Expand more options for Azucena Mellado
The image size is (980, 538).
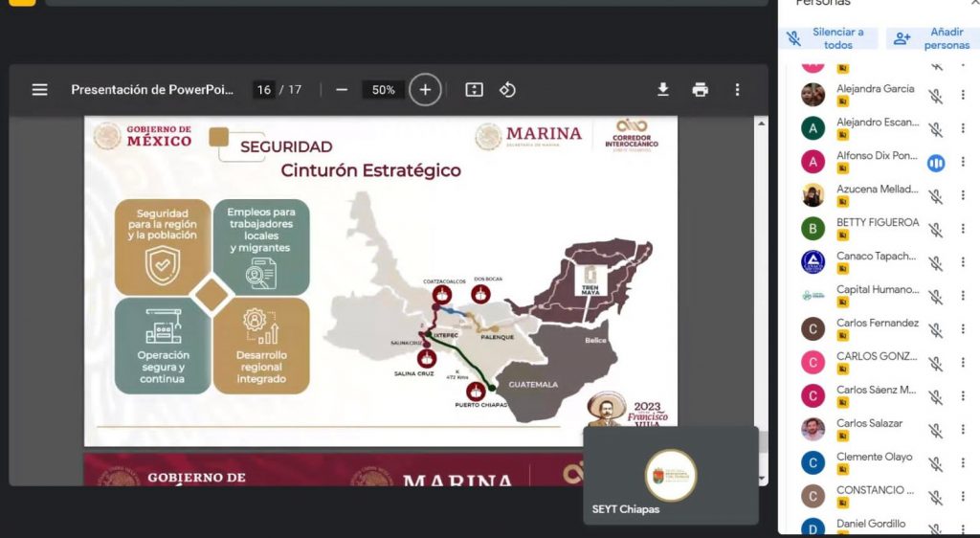coord(963,196)
